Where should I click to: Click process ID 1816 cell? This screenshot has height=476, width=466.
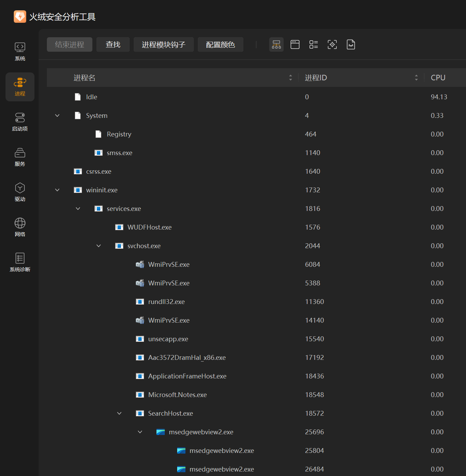pos(313,209)
